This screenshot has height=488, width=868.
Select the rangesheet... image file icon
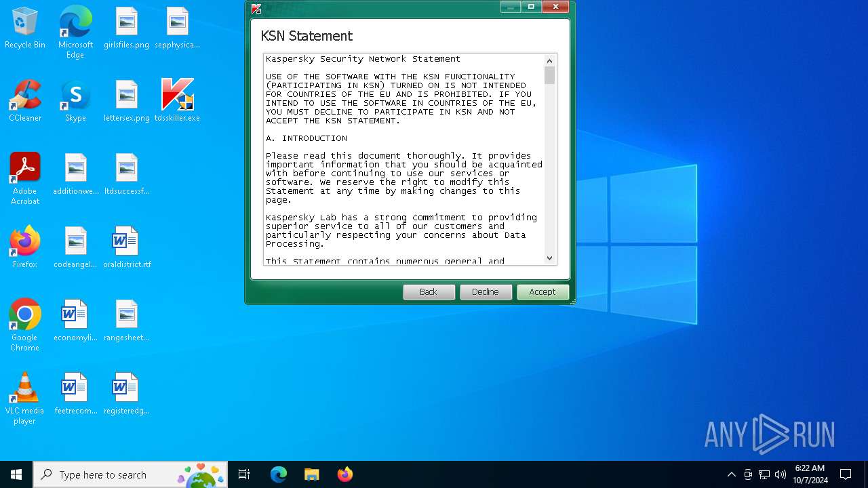(x=126, y=321)
